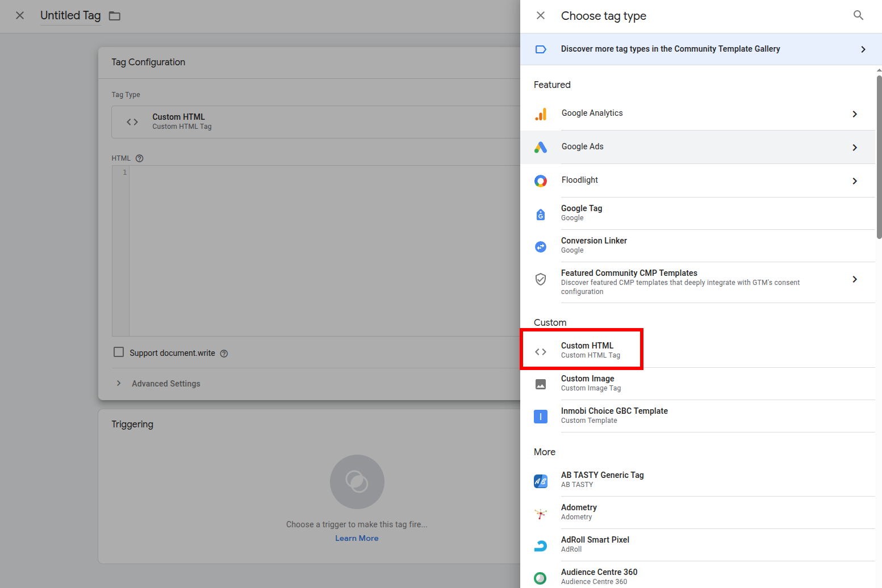Close the Untitled Tag editor with X
The height and width of the screenshot is (588, 882).
pyautogui.click(x=20, y=15)
